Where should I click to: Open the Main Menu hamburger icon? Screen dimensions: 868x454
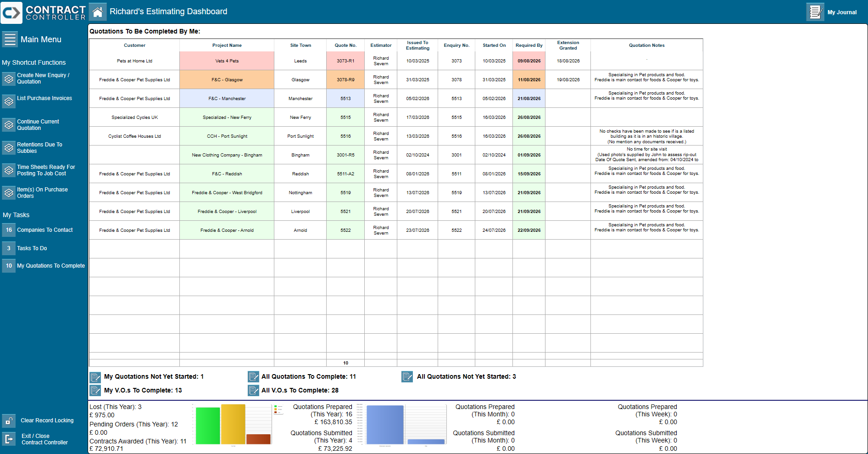point(10,39)
